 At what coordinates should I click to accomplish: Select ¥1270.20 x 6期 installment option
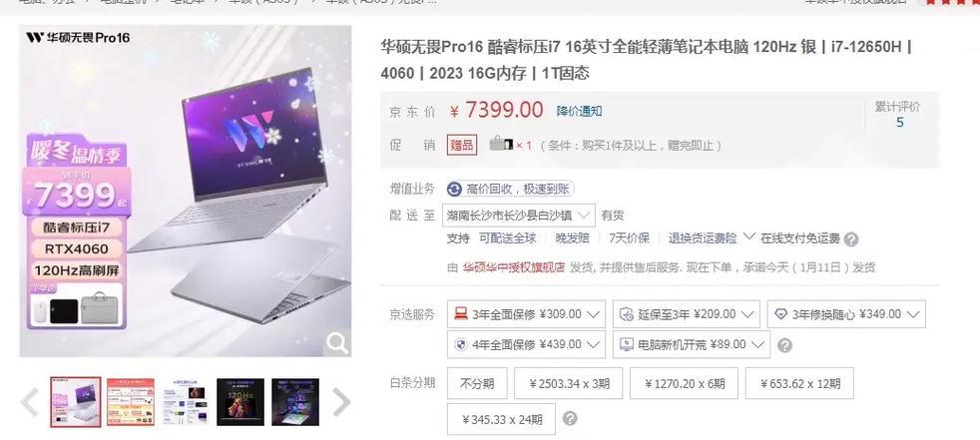click(x=685, y=383)
